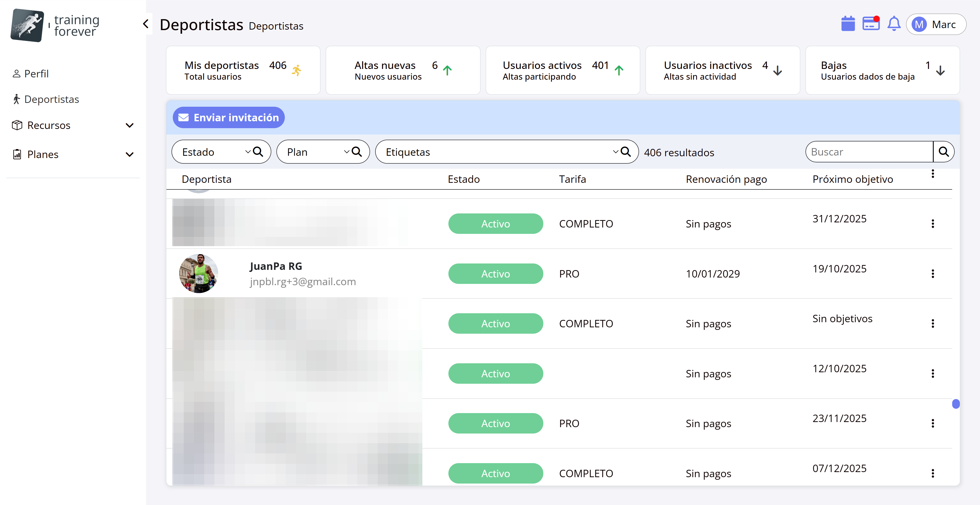Click the Buscar search field
This screenshot has height=505, width=980.
tap(869, 152)
